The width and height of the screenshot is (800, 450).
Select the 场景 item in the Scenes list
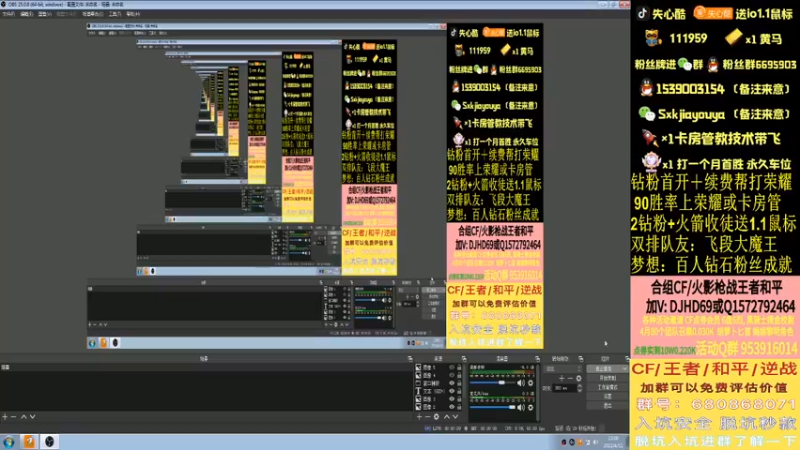click(x=205, y=367)
